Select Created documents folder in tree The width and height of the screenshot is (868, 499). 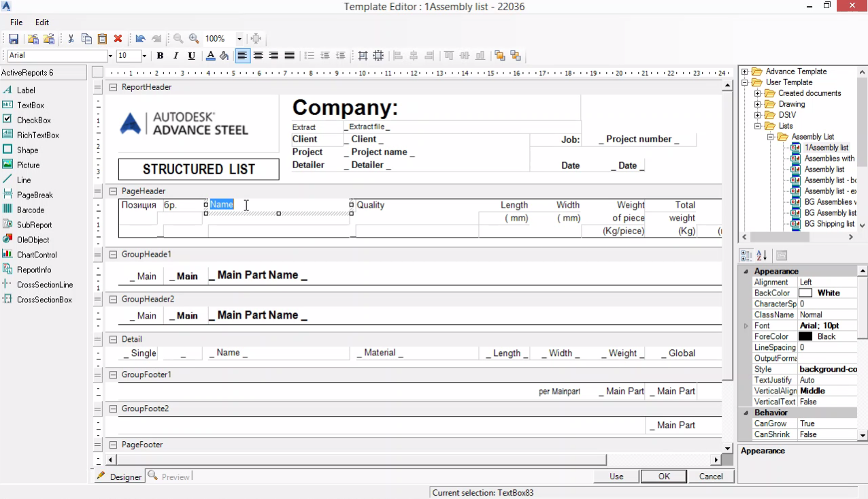[809, 93]
